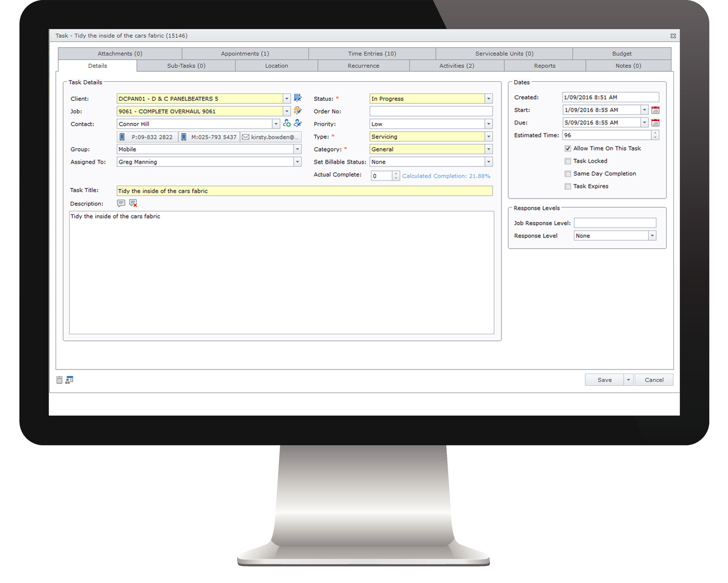Click the Save button
The height and width of the screenshot is (583, 728).
click(x=604, y=380)
